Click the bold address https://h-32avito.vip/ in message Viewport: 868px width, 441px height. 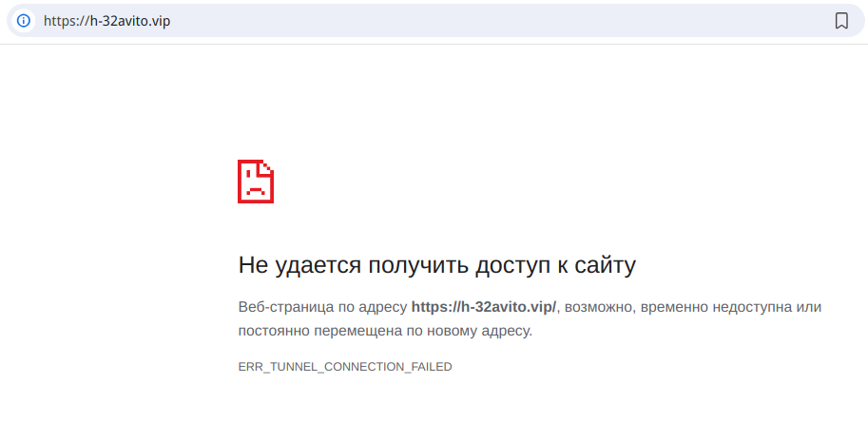click(x=484, y=307)
